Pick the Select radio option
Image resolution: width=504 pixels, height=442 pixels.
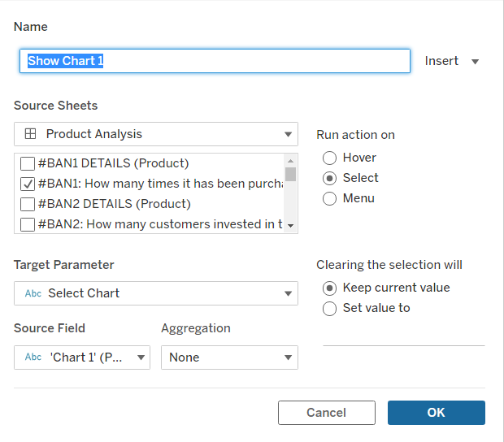(330, 178)
